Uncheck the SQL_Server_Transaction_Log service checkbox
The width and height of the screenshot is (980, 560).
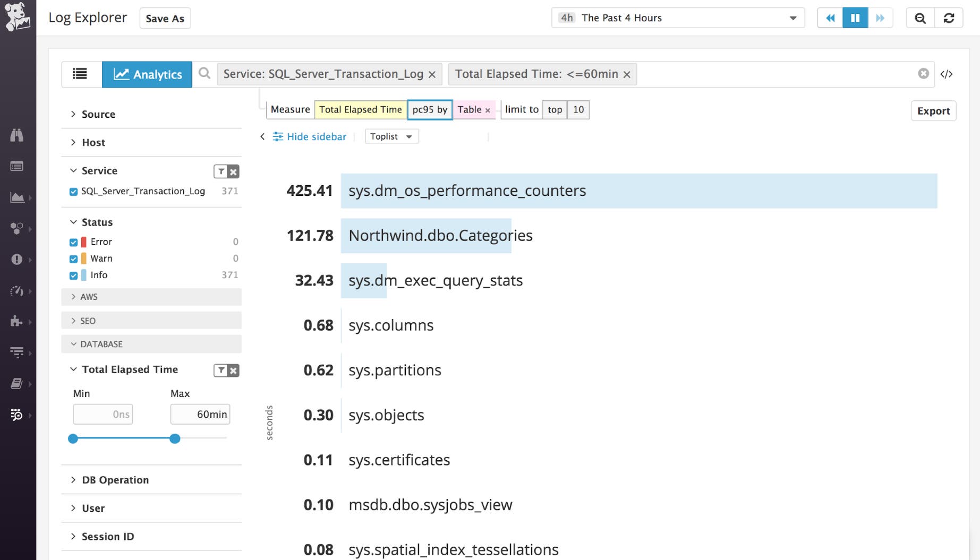[73, 192]
